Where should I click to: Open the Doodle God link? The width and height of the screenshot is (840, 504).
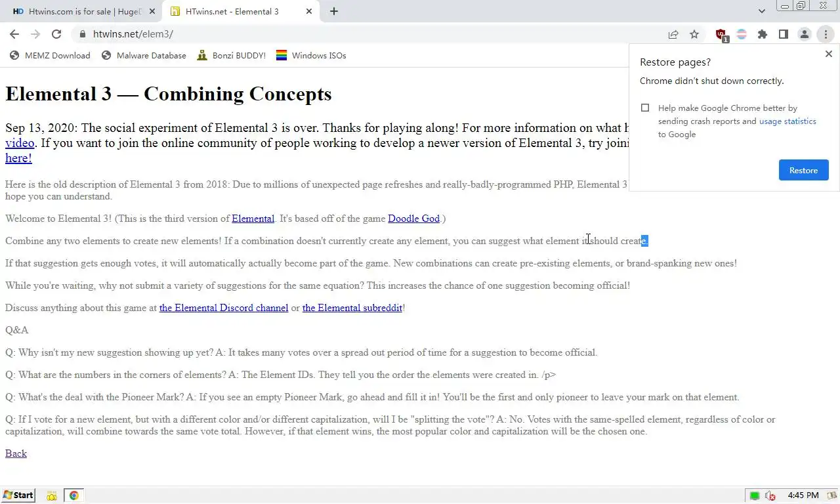[413, 219]
